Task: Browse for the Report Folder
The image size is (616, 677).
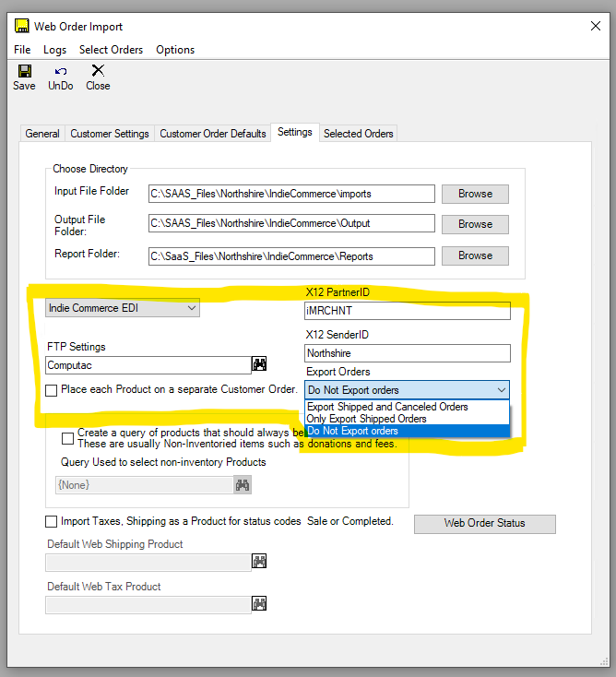Action: (x=475, y=255)
